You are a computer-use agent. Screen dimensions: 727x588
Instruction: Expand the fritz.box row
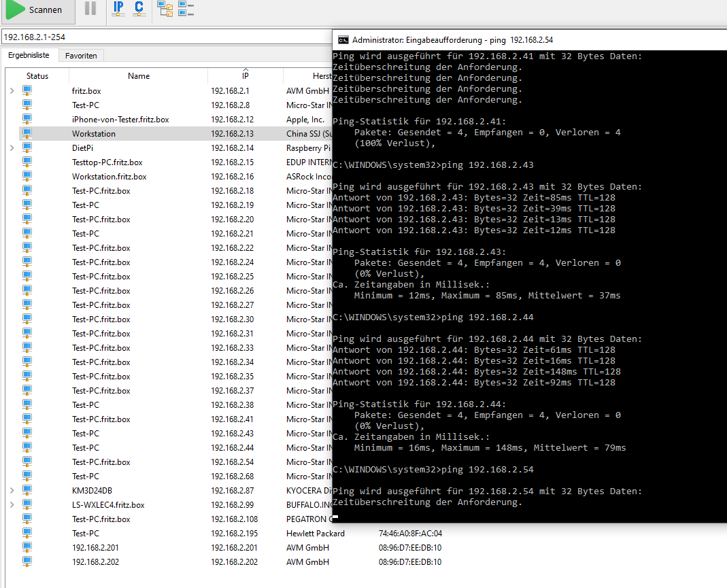[12, 91]
